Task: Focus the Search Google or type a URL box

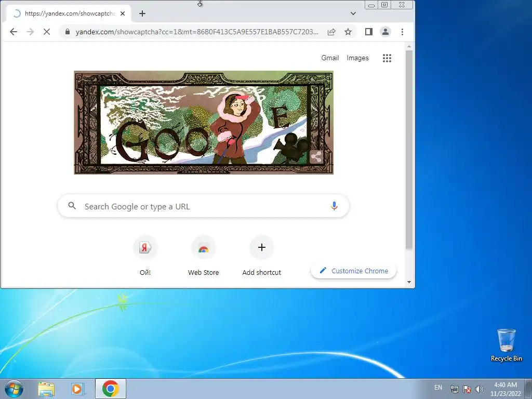Action: 204,206
